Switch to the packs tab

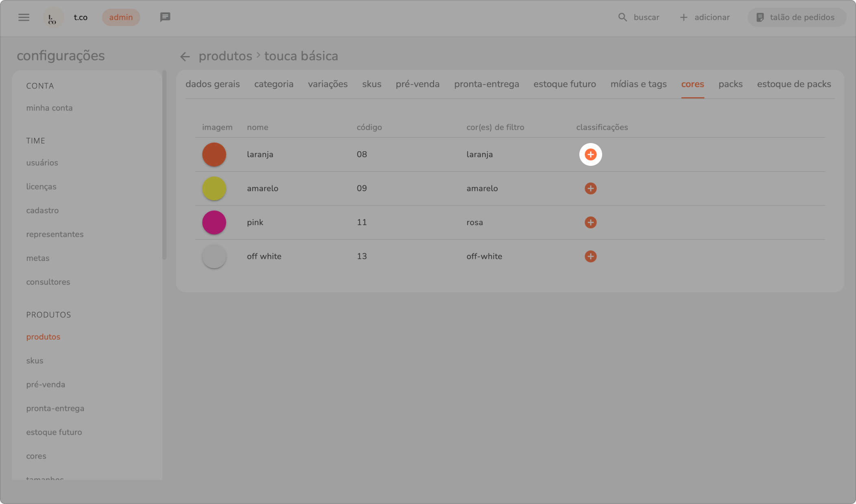coord(730,84)
